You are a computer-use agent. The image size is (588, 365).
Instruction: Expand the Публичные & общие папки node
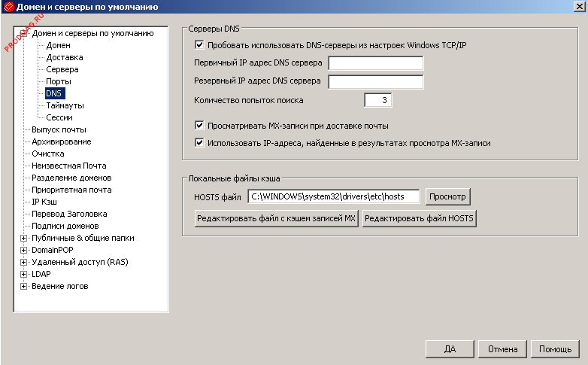pos(24,238)
